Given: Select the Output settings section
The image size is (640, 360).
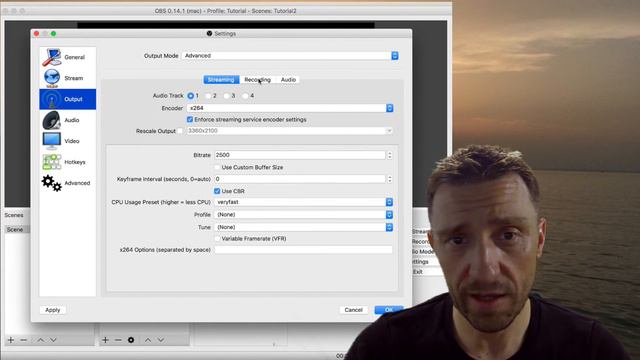Looking at the screenshot, I should click(67, 99).
